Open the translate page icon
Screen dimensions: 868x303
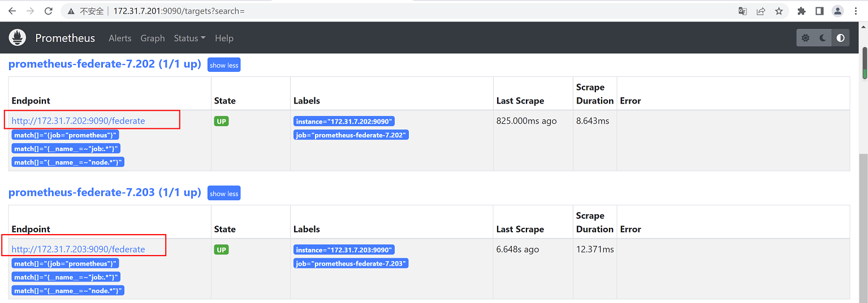pos(742,11)
